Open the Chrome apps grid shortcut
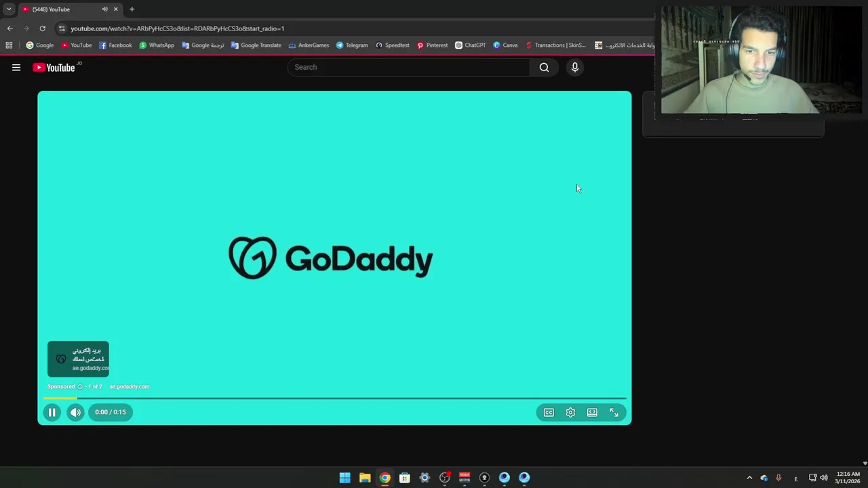Image resolution: width=868 pixels, height=488 pixels. [x=9, y=45]
